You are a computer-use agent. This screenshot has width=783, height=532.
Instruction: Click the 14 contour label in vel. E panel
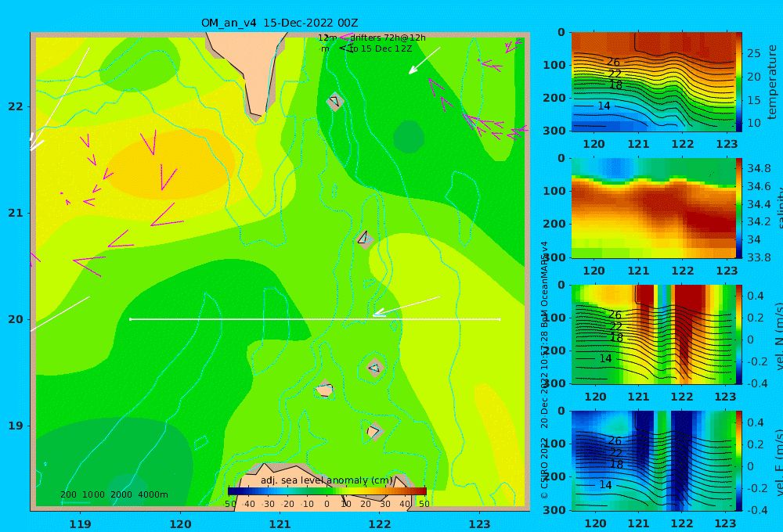tap(605, 485)
